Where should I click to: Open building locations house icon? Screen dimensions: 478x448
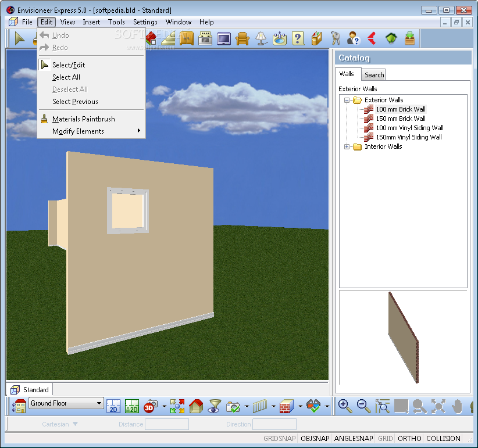tap(19, 406)
